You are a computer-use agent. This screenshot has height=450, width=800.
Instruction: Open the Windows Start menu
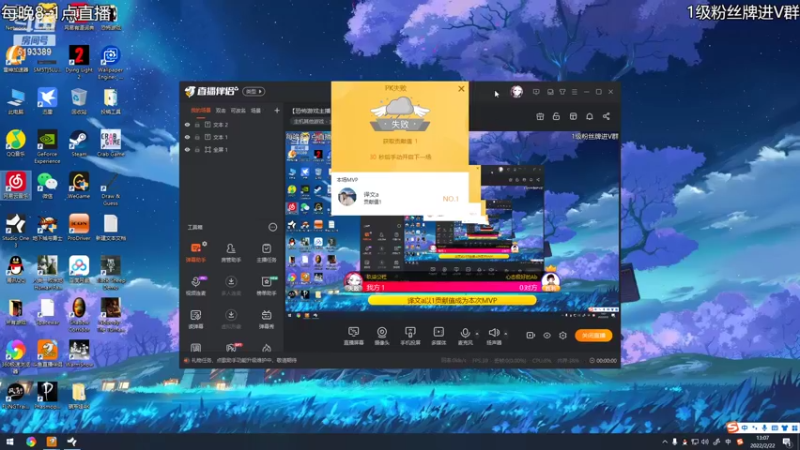pos(10,442)
